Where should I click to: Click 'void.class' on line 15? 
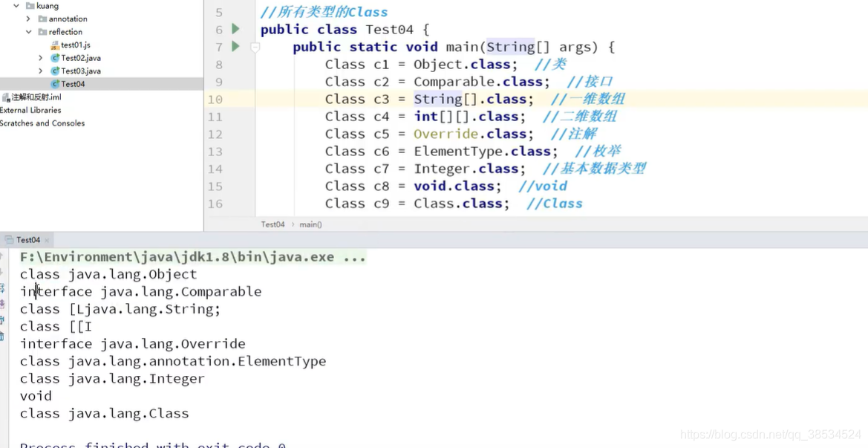click(x=457, y=186)
